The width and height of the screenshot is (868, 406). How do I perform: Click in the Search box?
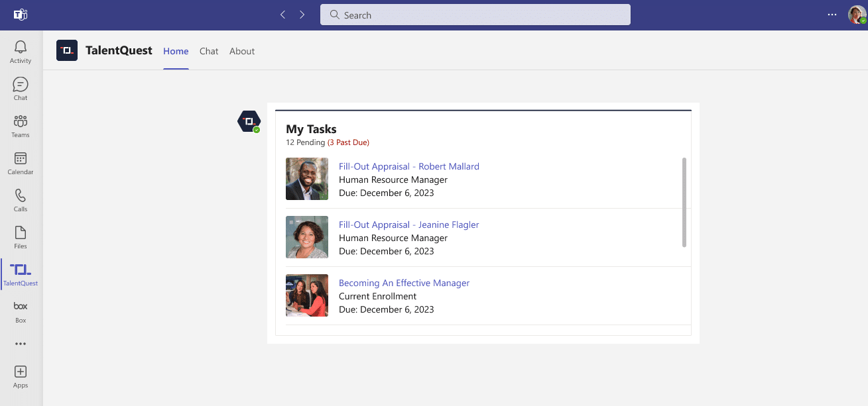coord(475,15)
